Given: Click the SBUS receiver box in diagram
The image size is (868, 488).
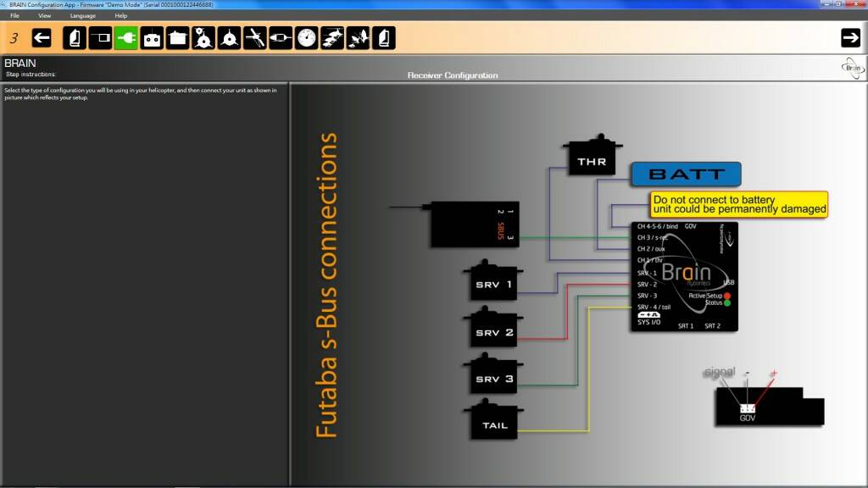Looking at the screenshot, I should click(475, 224).
